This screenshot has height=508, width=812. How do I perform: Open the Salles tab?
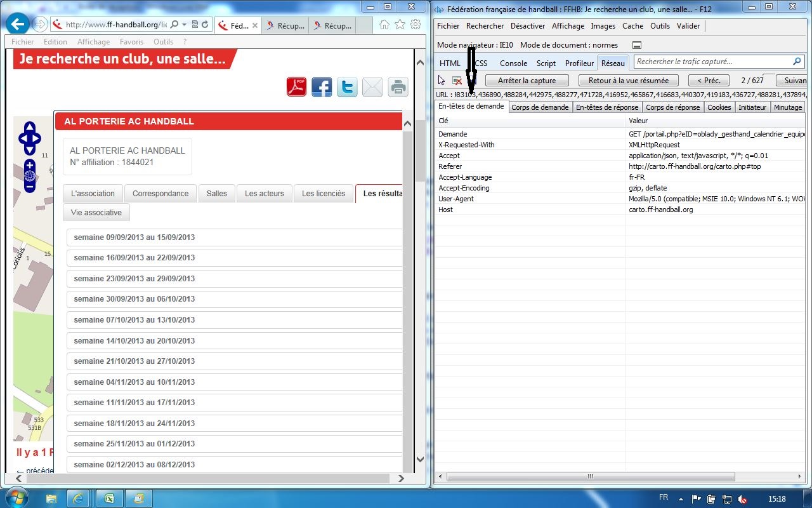(216, 194)
